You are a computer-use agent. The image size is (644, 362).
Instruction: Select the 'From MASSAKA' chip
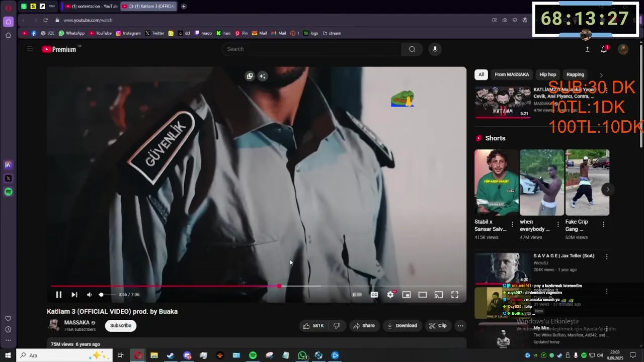coord(512,74)
